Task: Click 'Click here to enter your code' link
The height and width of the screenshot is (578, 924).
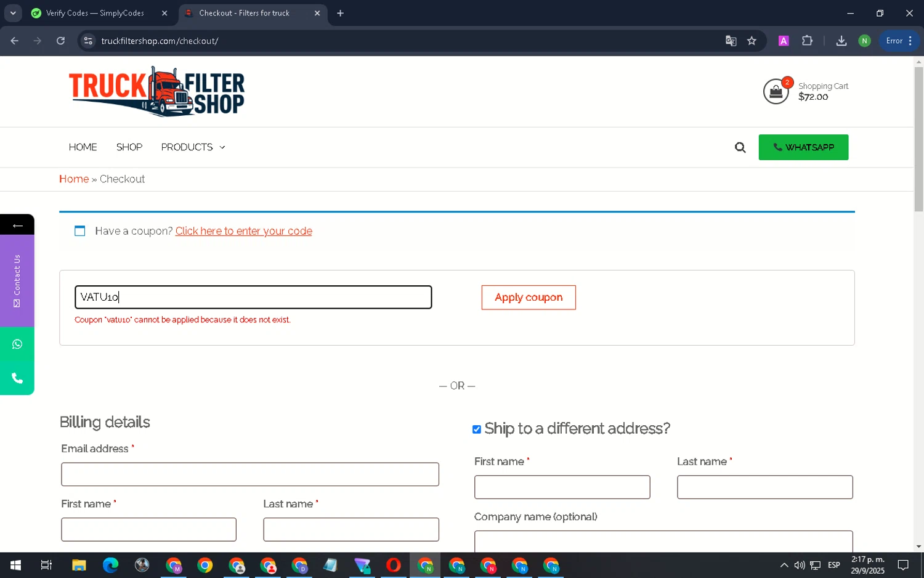Action: coord(244,231)
